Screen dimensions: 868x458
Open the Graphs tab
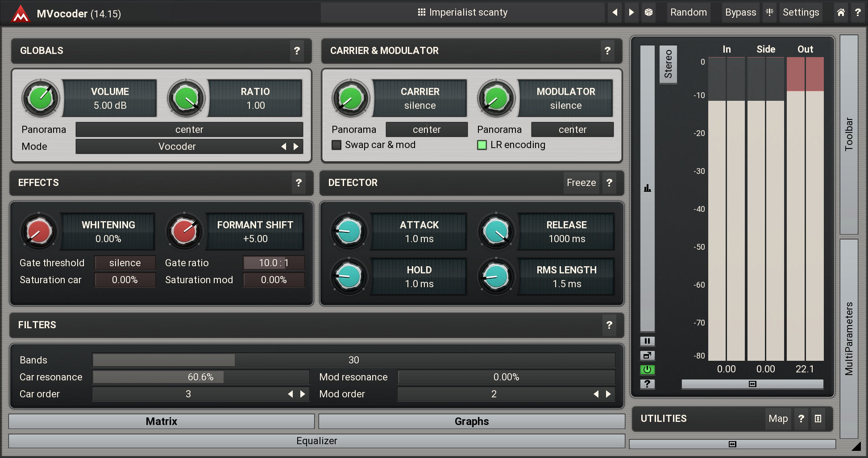472,421
